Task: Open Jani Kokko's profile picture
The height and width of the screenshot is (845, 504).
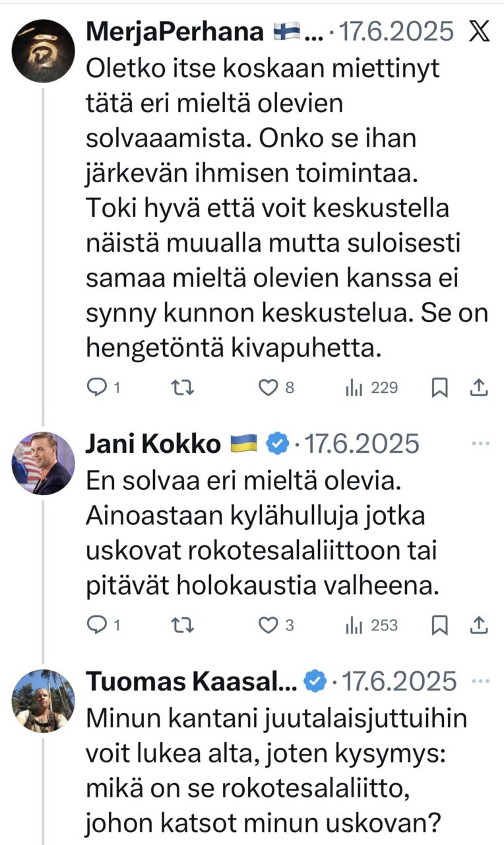Action: pyautogui.click(x=43, y=463)
